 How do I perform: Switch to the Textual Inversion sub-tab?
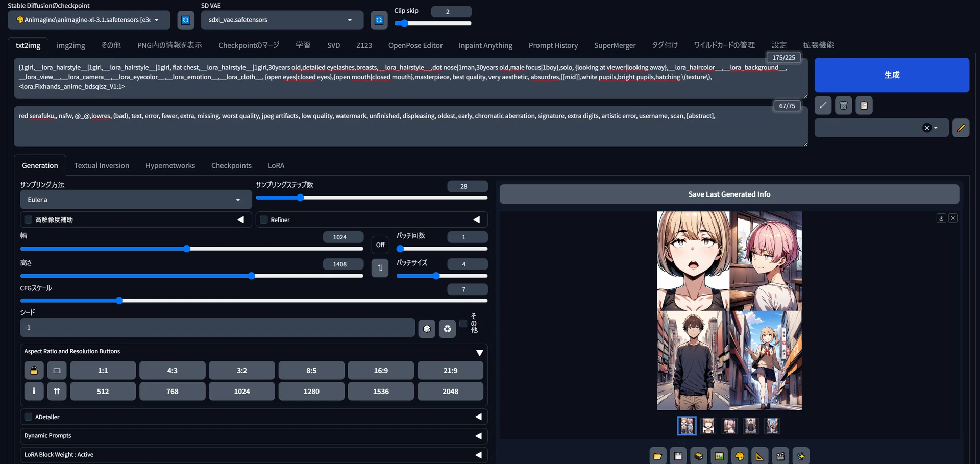(x=102, y=166)
